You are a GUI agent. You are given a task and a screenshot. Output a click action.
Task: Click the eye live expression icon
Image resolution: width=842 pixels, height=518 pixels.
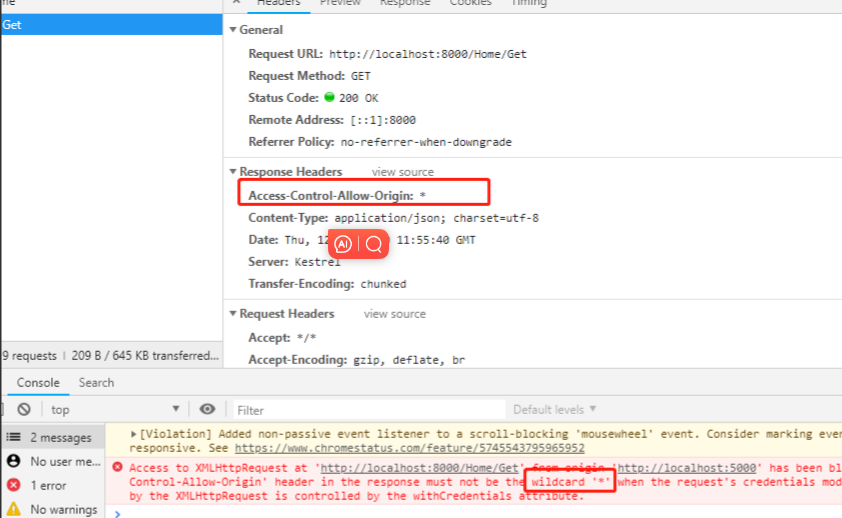coord(207,409)
